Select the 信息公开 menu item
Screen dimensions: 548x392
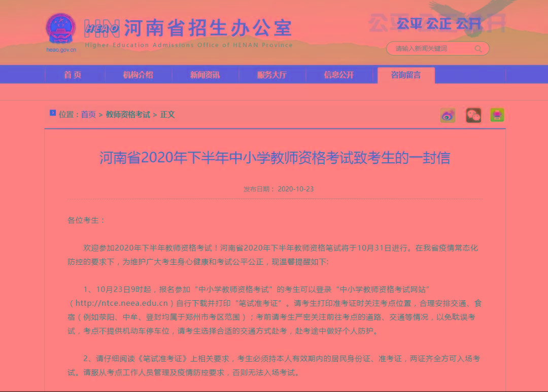(x=339, y=75)
